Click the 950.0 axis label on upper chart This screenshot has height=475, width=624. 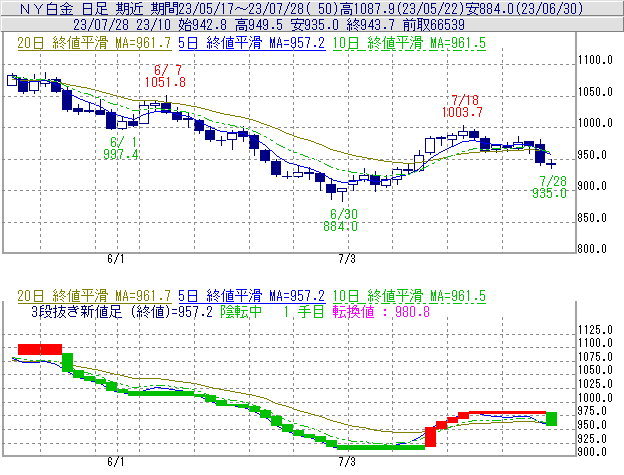(592, 155)
